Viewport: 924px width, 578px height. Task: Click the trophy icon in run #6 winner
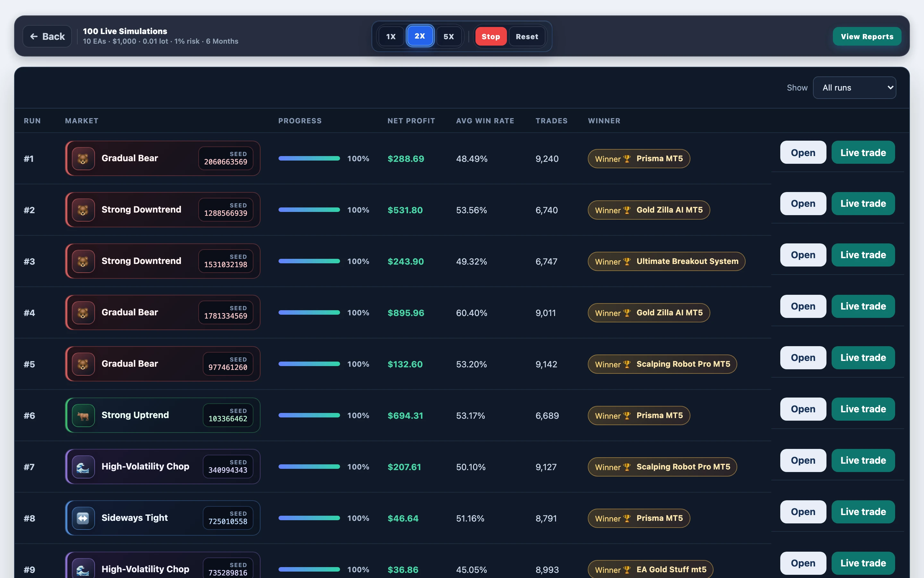pyautogui.click(x=627, y=416)
